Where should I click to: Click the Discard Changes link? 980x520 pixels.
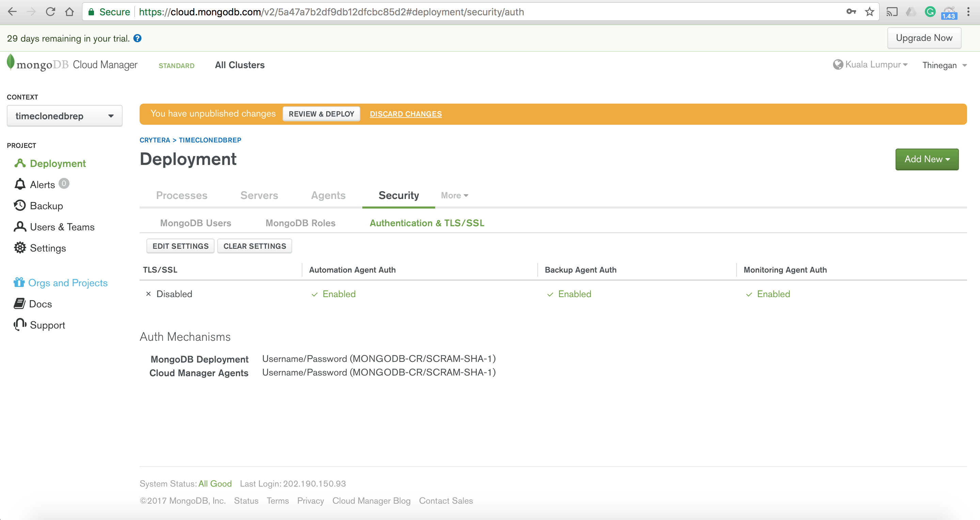click(x=406, y=114)
